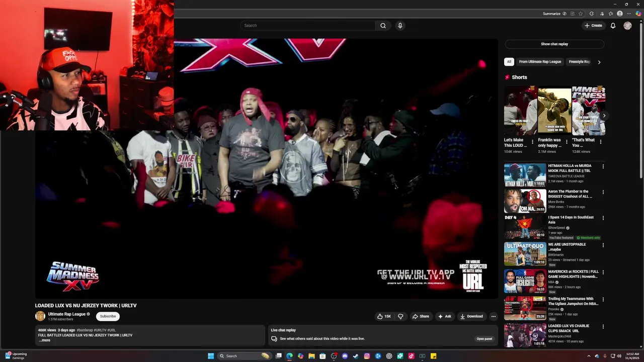Click into the YouTube search field
This screenshot has width=644, height=362.
[x=308, y=26]
